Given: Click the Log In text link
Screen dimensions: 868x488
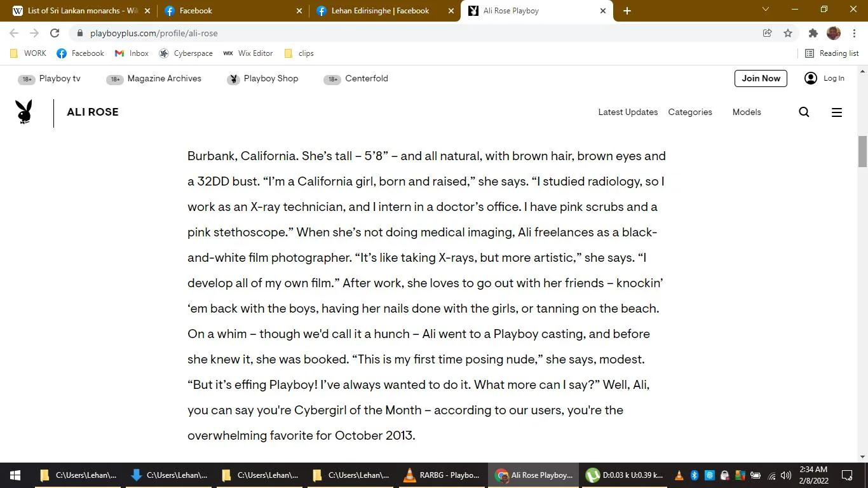Looking at the screenshot, I should click(834, 78).
